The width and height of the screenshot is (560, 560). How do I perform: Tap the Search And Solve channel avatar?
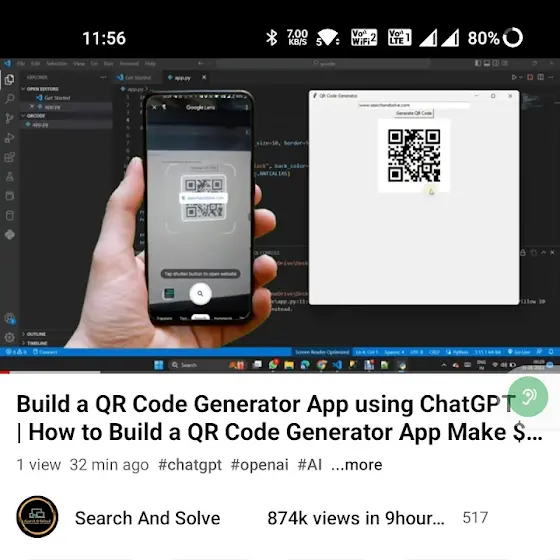37,517
